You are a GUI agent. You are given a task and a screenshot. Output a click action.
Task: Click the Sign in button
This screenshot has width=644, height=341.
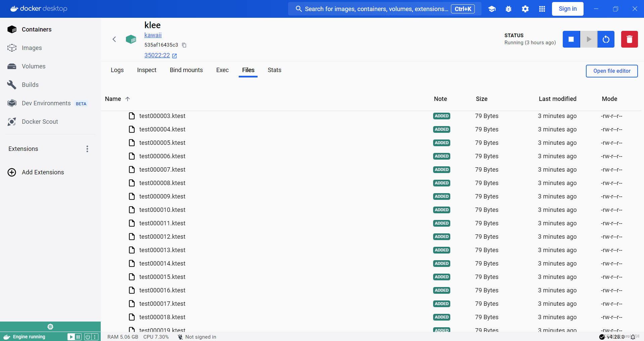[x=568, y=9]
